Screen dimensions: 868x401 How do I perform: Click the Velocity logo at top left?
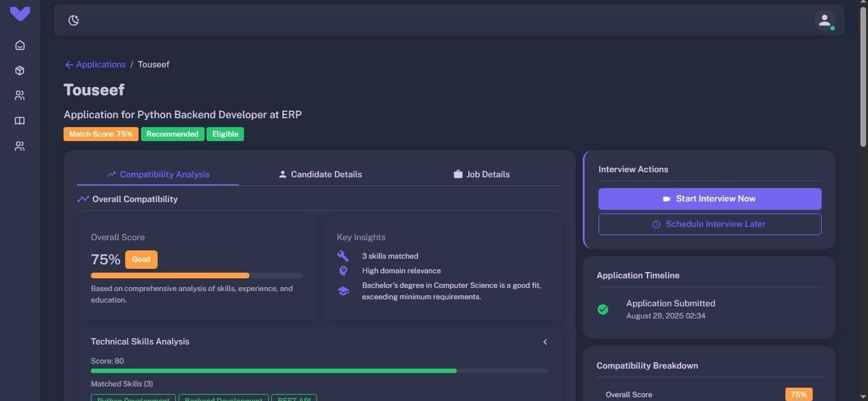tap(20, 13)
